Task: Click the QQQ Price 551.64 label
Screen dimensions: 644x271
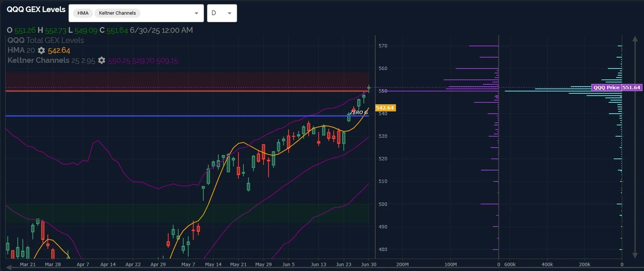Action: [617, 87]
